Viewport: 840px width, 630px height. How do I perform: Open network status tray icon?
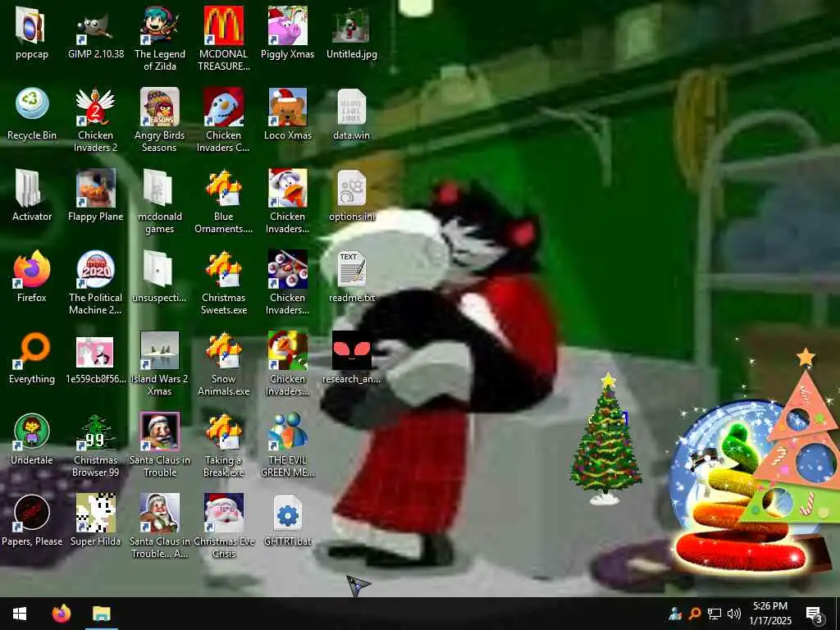714,614
